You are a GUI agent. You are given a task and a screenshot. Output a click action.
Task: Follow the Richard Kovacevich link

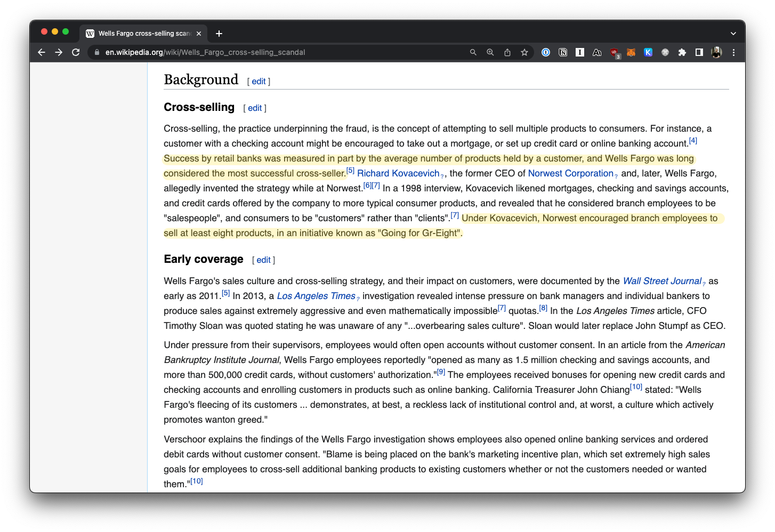(398, 173)
